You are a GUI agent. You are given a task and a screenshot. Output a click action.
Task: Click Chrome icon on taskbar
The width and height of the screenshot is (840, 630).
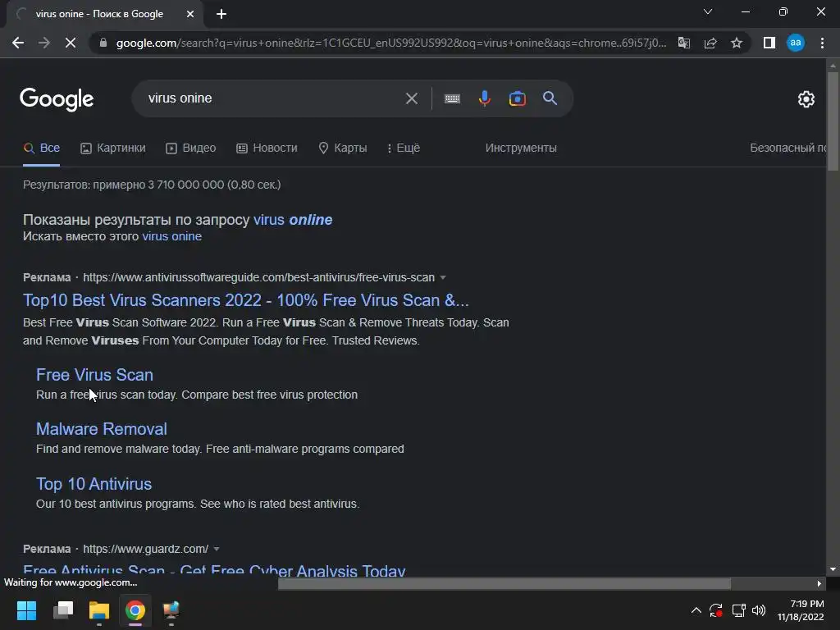[135, 610]
